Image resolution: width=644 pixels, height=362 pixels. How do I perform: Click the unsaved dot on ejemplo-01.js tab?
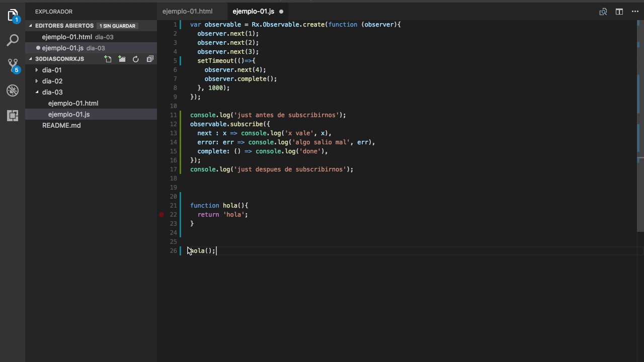pyautogui.click(x=281, y=12)
